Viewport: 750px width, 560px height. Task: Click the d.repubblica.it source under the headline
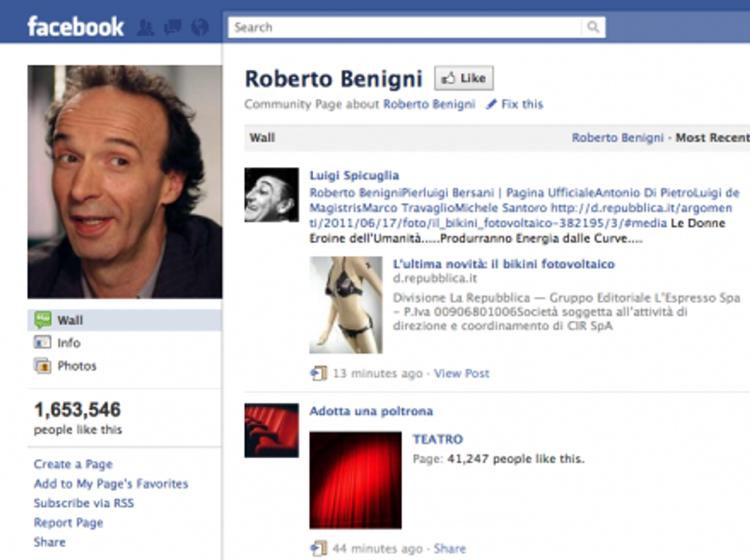coord(435,278)
